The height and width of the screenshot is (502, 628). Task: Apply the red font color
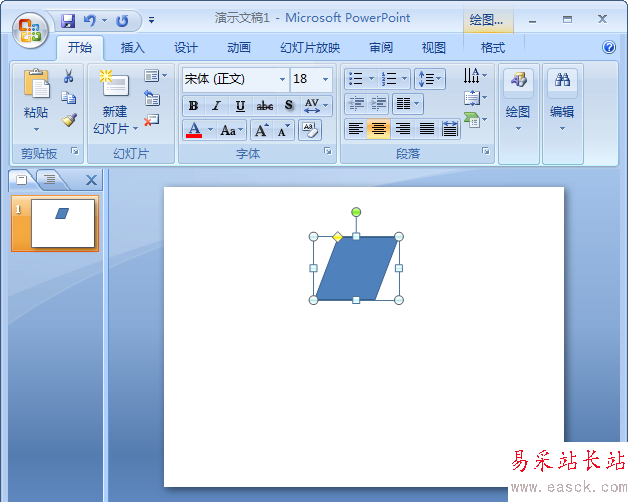tap(194, 130)
